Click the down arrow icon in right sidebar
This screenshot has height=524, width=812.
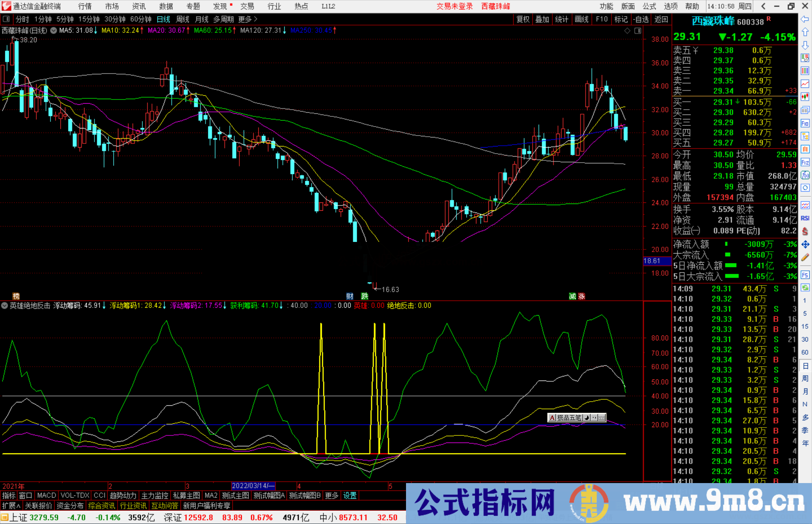[805, 45]
